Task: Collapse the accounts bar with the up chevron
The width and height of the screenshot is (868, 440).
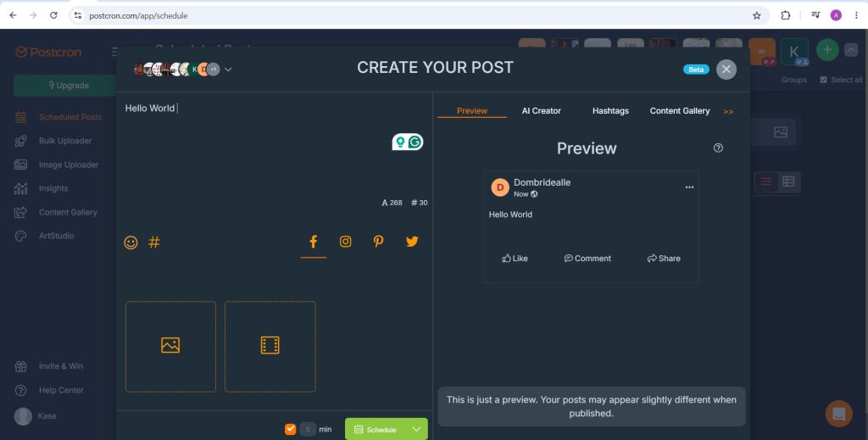Action: [x=851, y=50]
